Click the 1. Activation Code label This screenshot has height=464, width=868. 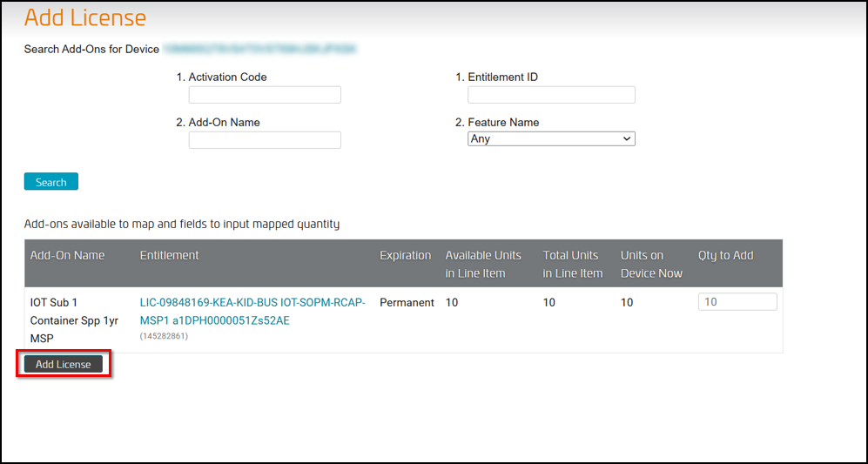pyautogui.click(x=221, y=77)
